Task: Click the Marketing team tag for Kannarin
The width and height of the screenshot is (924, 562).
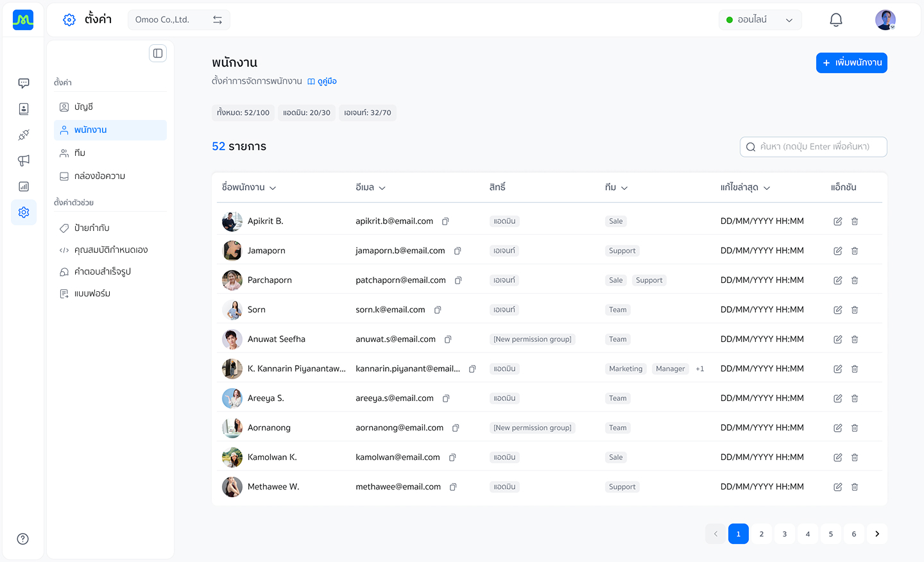Action: point(626,369)
